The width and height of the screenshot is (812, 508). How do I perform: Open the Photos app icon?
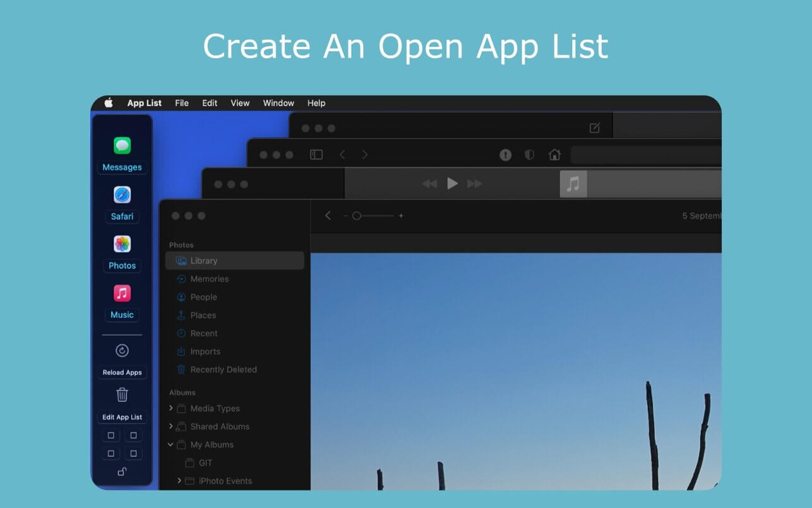122,244
